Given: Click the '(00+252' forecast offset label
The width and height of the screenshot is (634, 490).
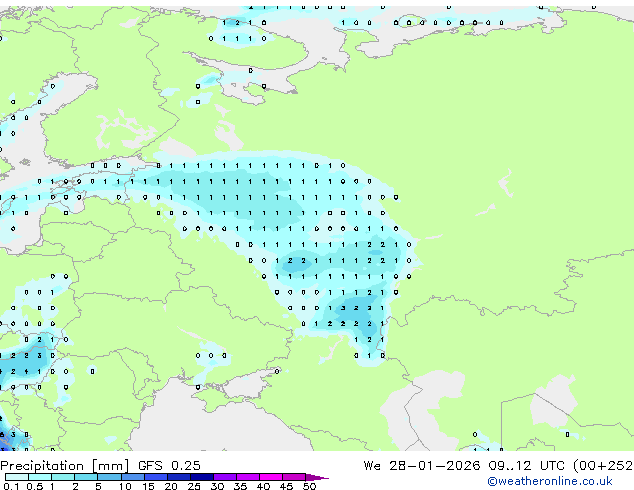Looking at the screenshot, I should [603, 466].
